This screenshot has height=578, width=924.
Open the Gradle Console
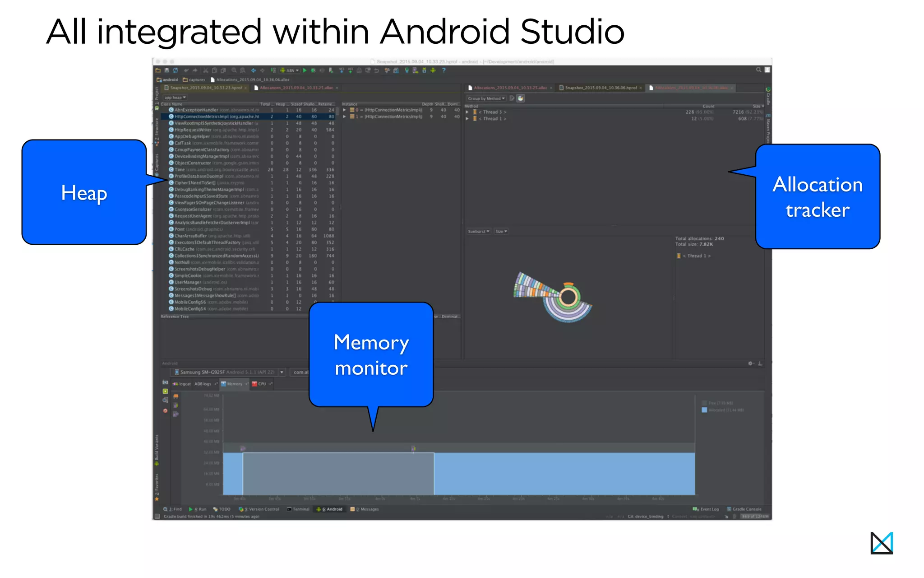pos(744,509)
